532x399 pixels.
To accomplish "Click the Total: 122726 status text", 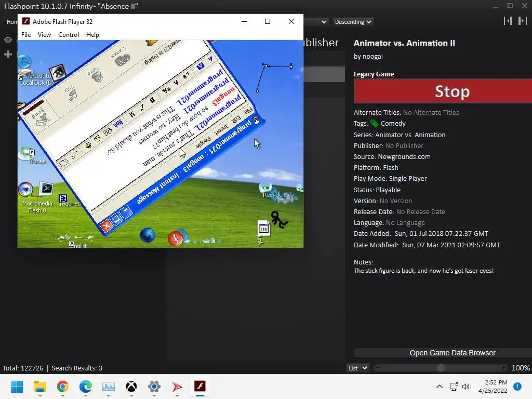I will click(x=23, y=368).
